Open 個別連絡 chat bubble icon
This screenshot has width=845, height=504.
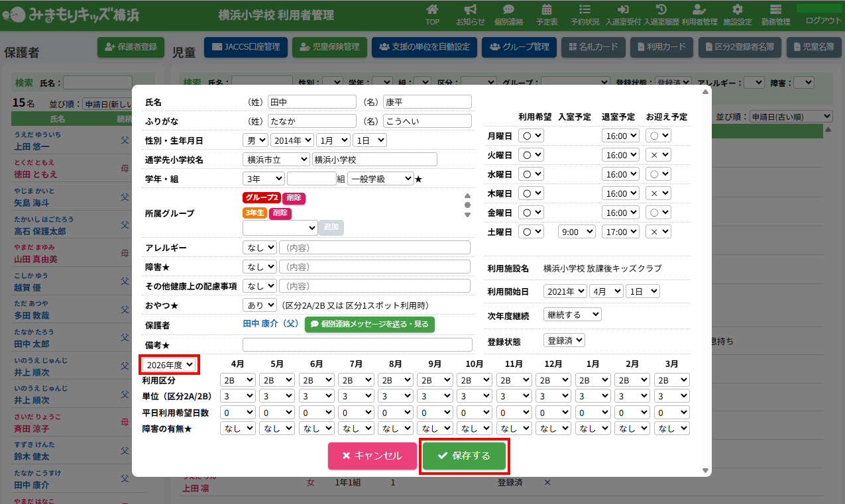(x=508, y=10)
